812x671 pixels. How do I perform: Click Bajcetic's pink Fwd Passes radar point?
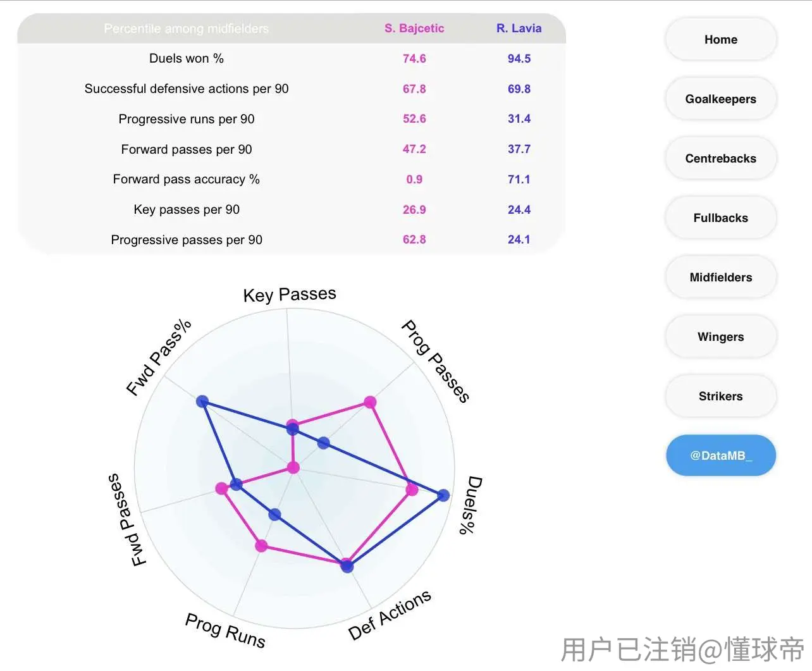[221, 488]
